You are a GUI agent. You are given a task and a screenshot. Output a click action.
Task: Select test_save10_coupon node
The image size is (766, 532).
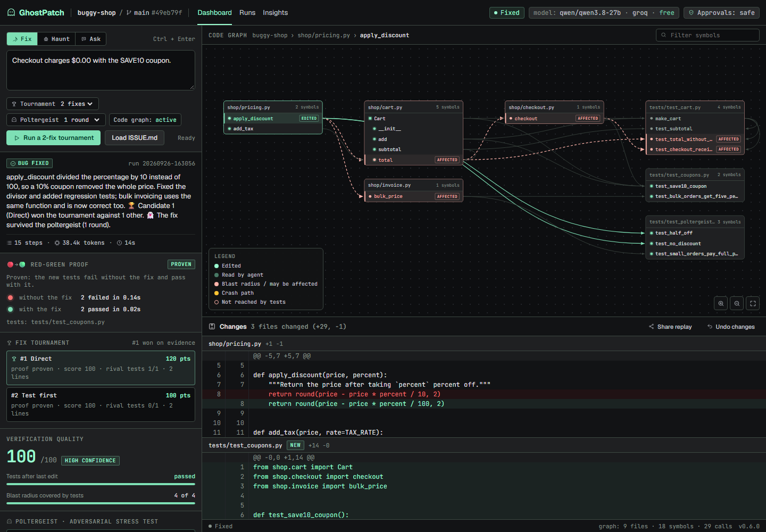click(x=695, y=186)
